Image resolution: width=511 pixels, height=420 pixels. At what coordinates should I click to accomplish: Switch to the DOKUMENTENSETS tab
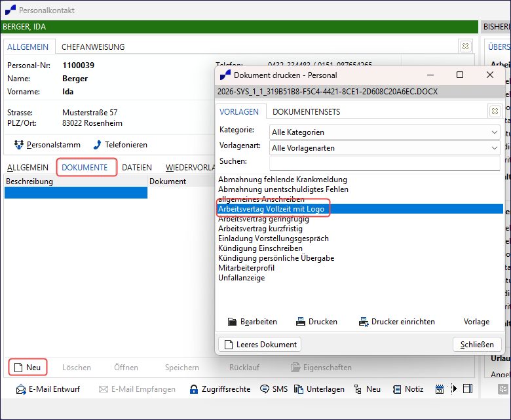[x=306, y=112]
